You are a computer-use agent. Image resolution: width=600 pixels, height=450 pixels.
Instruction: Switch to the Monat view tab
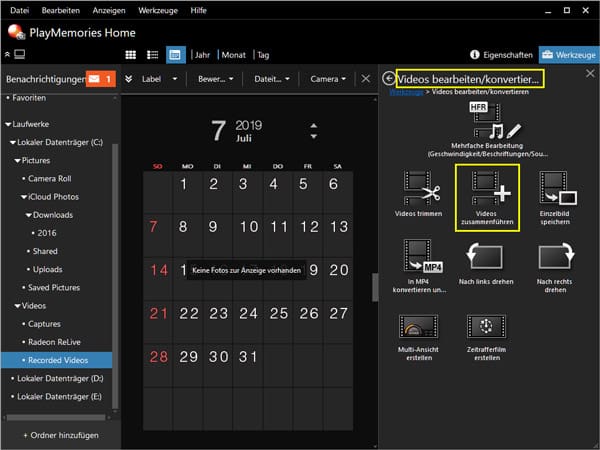point(232,54)
